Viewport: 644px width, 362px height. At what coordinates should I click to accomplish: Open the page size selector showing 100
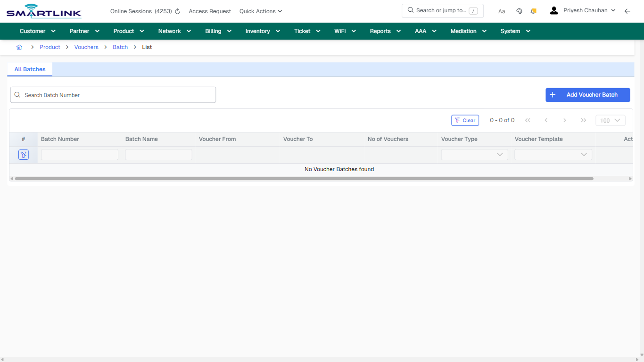pyautogui.click(x=610, y=120)
